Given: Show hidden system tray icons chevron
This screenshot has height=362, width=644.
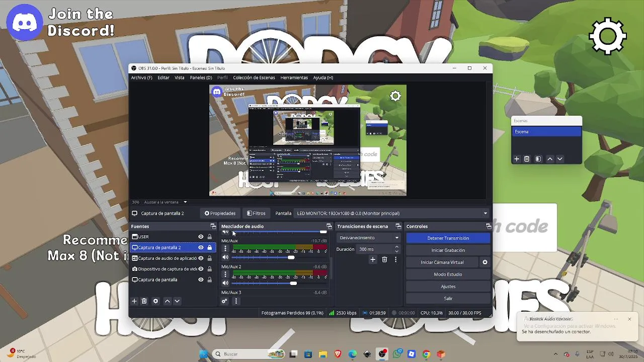Looking at the screenshot, I should [x=556, y=354].
